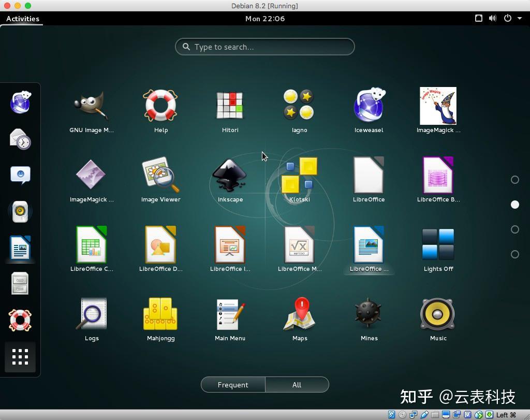Expand the system menu arrow
The image size is (530, 420).
pyautogui.click(x=520, y=19)
